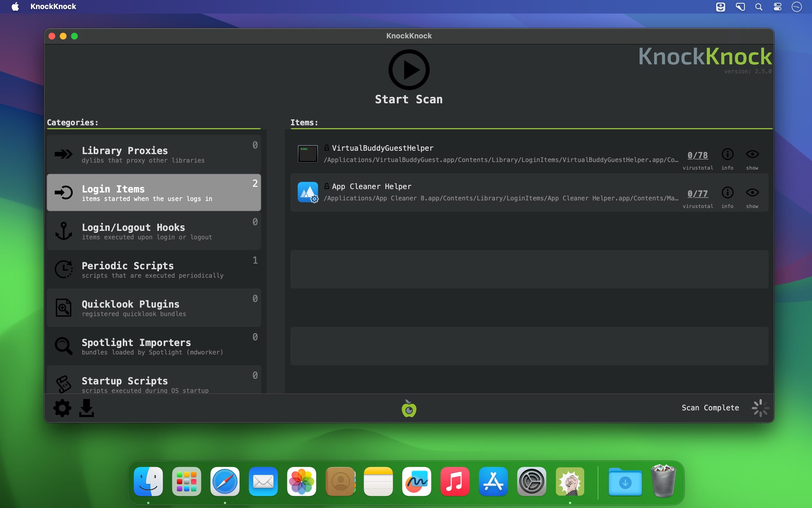The width and height of the screenshot is (812, 508).
Task: Open the Apple menu
Action: 15,7
